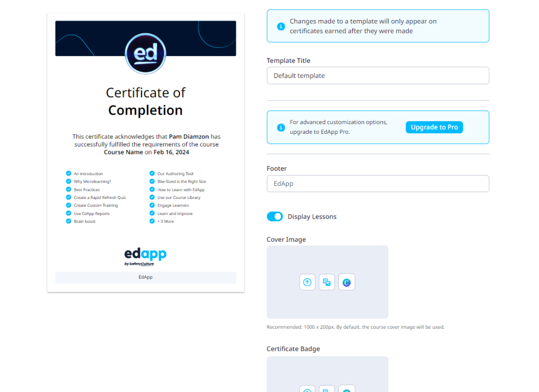Click the checkmark beside 'Use EdApp Reports'
This screenshot has height=392, width=539.
(69, 213)
